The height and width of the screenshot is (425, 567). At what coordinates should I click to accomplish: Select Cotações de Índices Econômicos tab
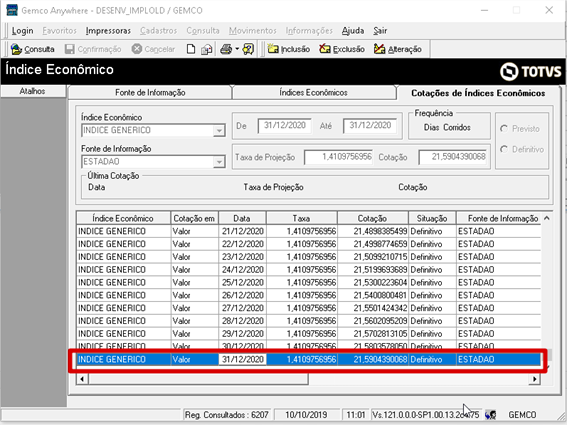478,93
